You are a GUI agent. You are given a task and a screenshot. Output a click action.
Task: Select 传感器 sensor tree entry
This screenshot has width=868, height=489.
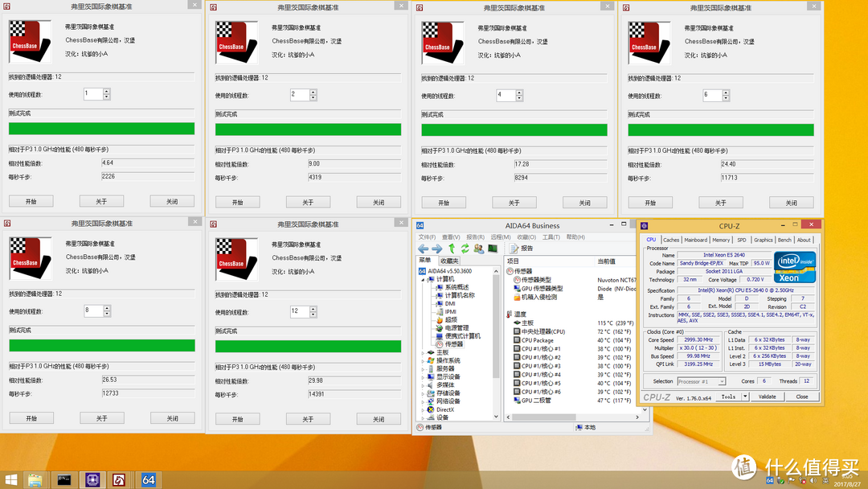point(453,344)
